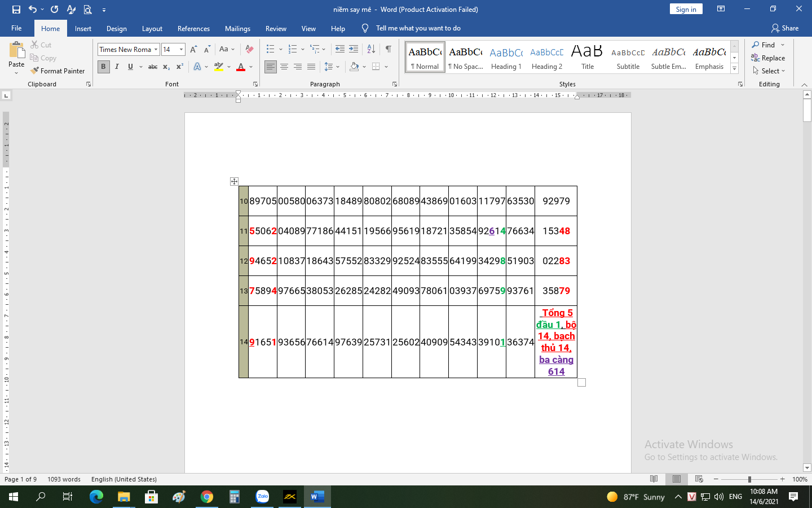Screen dimensions: 812x508
Task: Click the Grow Font size icon
Action: (193, 50)
